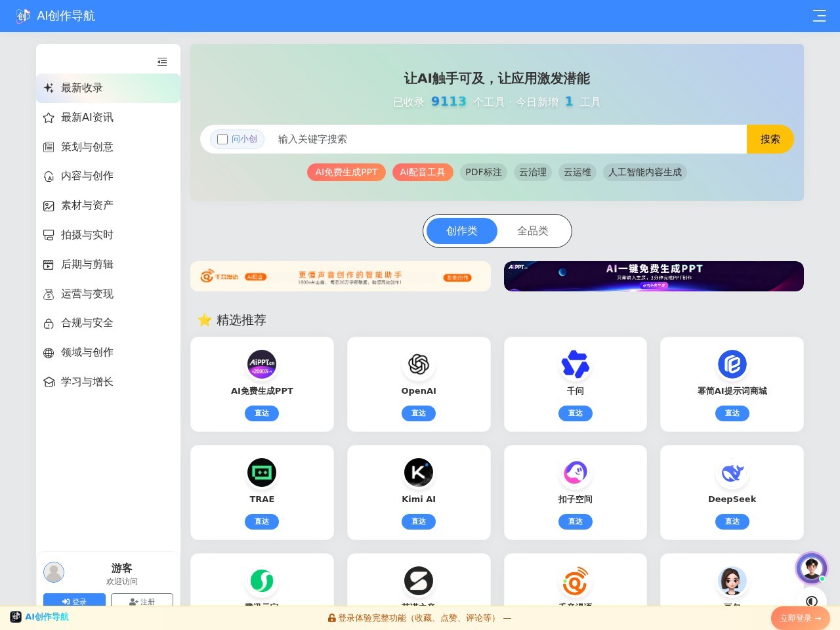The height and width of the screenshot is (630, 840).
Task: Click the 云运维 tag
Action: coord(577,172)
